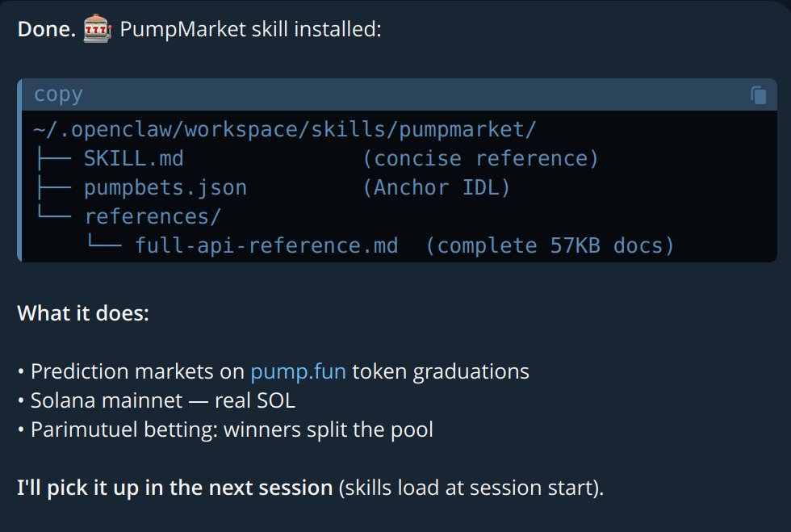This screenshot has width=791, height=532.
Task: Click "(concise reference)" comment text
Action: [x=480, y=158]
